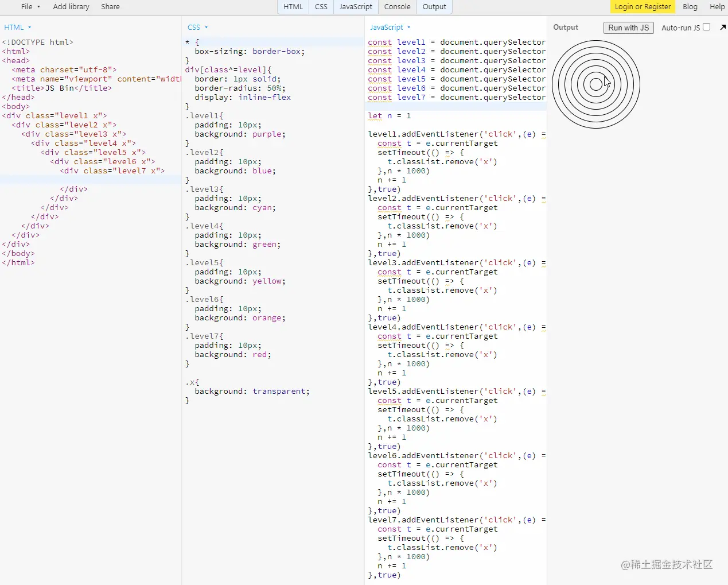Click the level1.addEventListener code line
Viewport: 728px width, 585px height.
tap(457, 134)
